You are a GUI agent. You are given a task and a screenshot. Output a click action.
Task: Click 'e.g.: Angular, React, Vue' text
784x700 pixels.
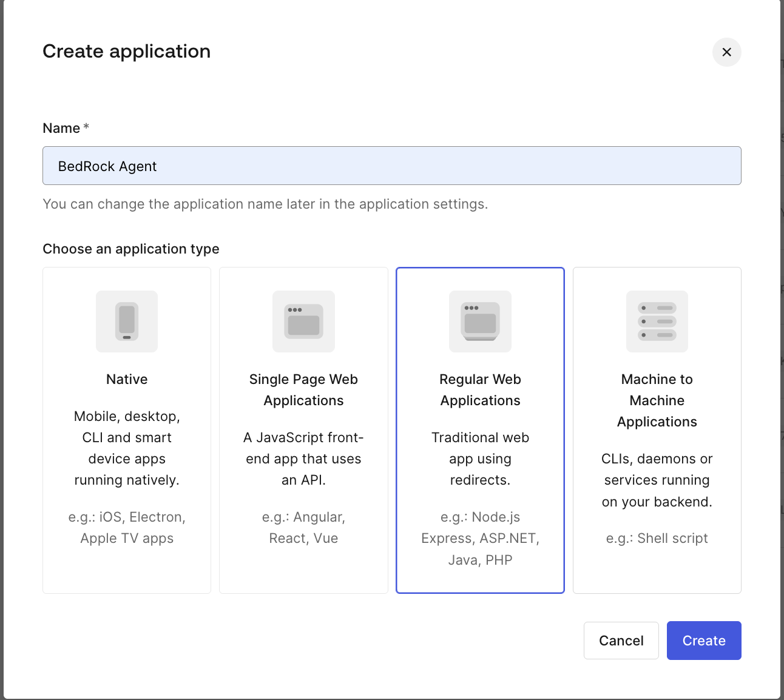[x=303, y=528]
